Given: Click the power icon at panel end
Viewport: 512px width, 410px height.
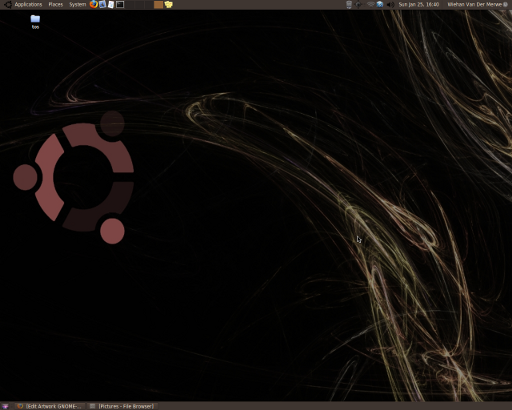Looking at the screenshot, I should 505,4.
